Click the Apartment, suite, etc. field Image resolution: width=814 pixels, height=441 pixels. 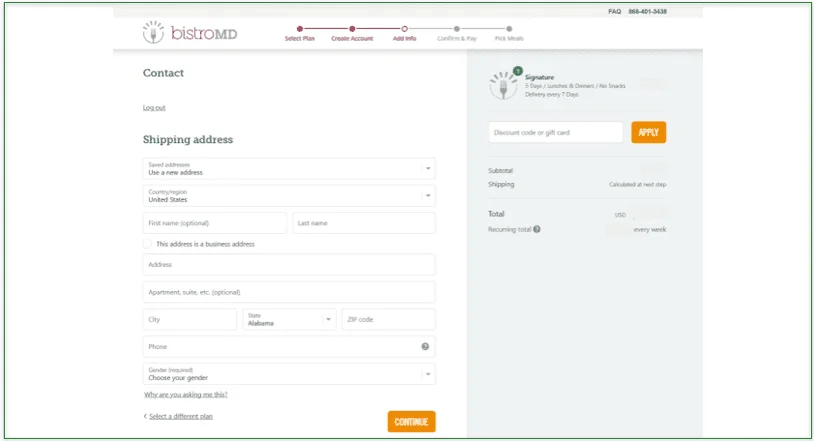click(x=289, y=292)
